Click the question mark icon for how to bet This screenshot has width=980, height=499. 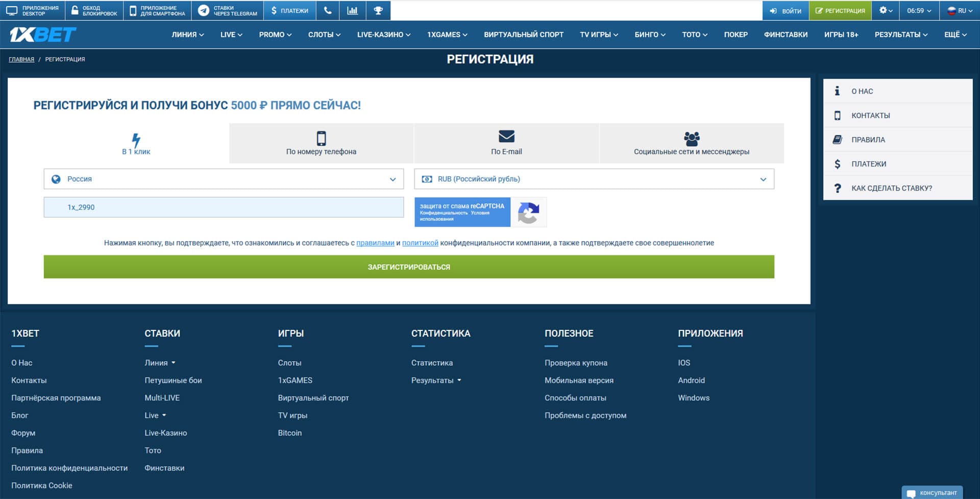pos(837,188)
